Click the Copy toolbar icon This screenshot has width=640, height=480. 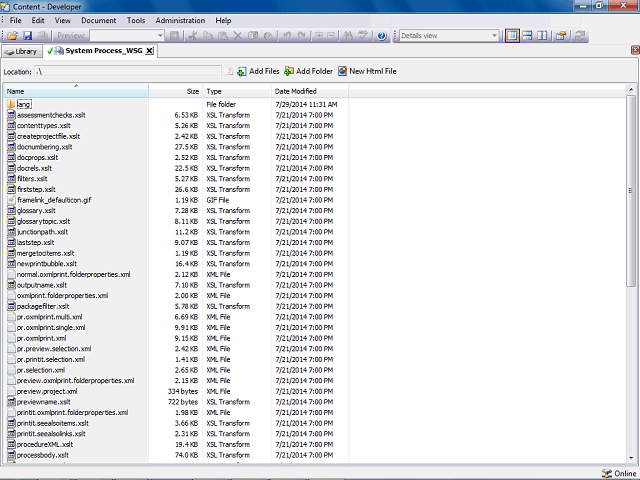[x=208, y=36]
